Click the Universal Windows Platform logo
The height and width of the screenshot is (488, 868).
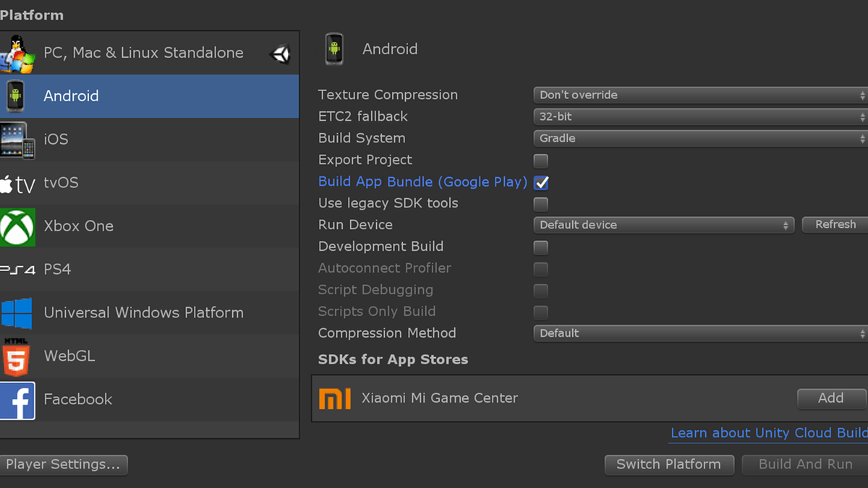pyautogui.click(x=17, y=313)
